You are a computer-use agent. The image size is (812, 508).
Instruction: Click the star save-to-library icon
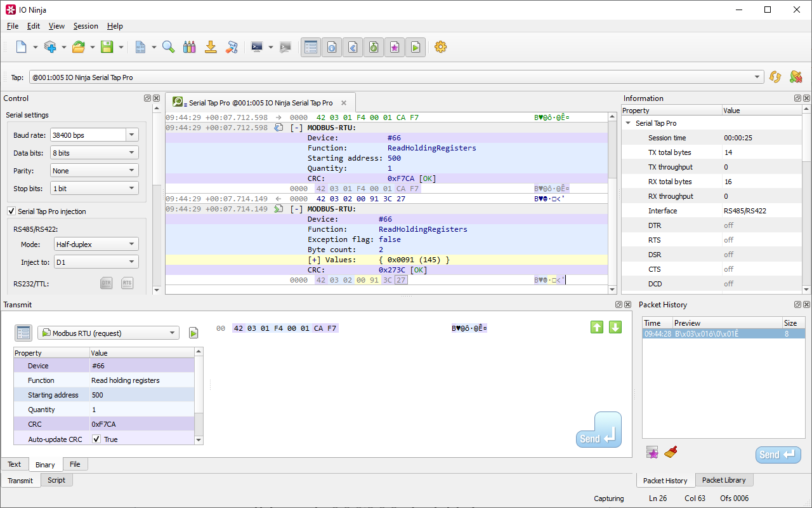(652, 452)
